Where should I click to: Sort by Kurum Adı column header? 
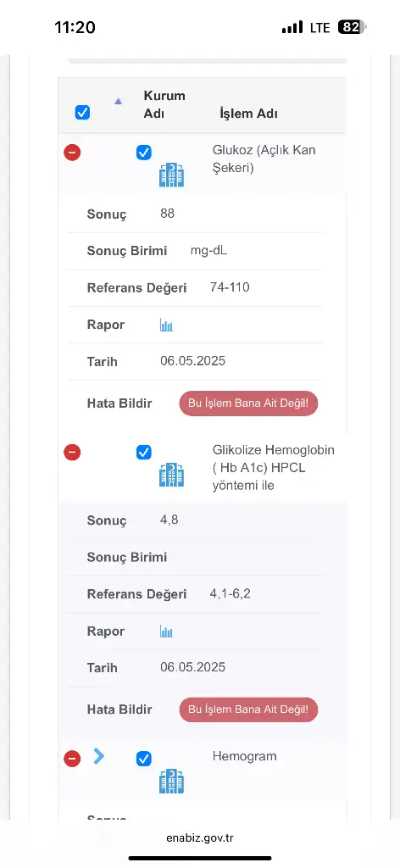164,104
